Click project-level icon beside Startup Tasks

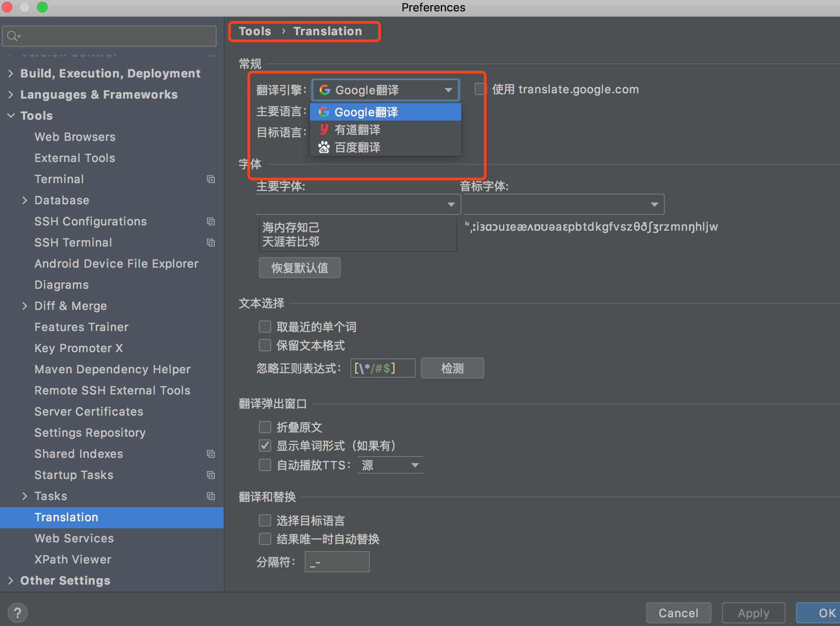click(211, 475)
